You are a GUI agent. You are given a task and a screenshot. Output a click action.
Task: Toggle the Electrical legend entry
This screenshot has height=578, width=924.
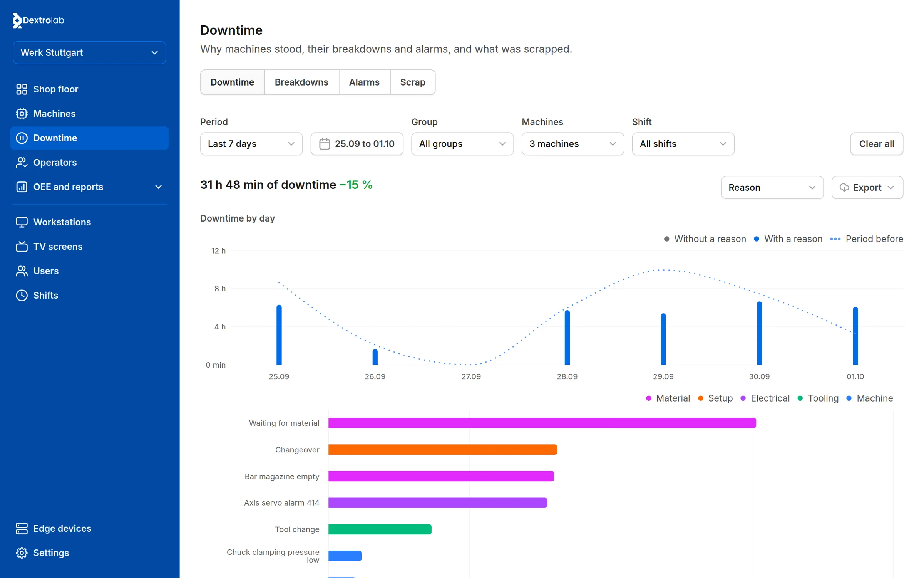(x=765, y=398)
